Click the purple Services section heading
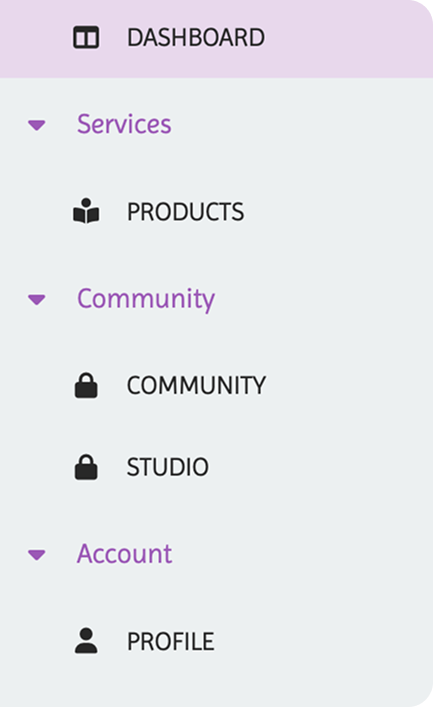 click(x=124, y=124)
